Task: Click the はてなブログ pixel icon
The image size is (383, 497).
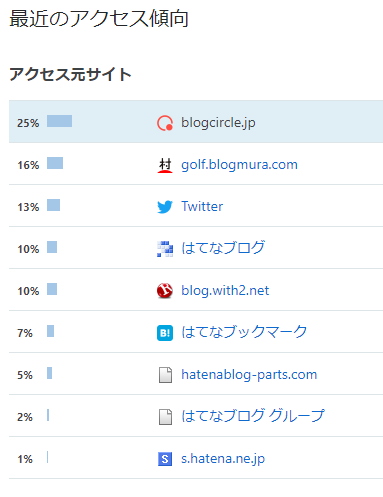Action: tap(165, 249)
